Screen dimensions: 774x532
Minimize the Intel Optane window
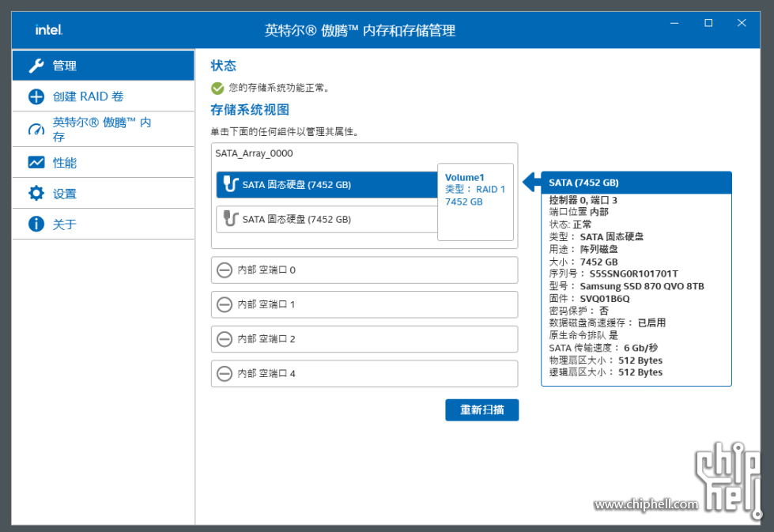click(x=674, y=23)
